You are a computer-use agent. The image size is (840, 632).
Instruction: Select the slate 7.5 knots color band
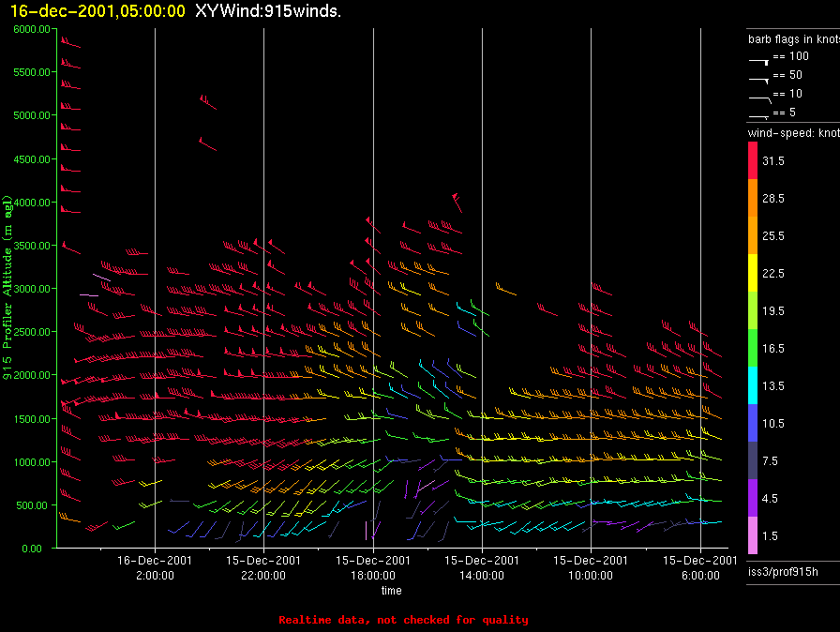tap(753, 460)
